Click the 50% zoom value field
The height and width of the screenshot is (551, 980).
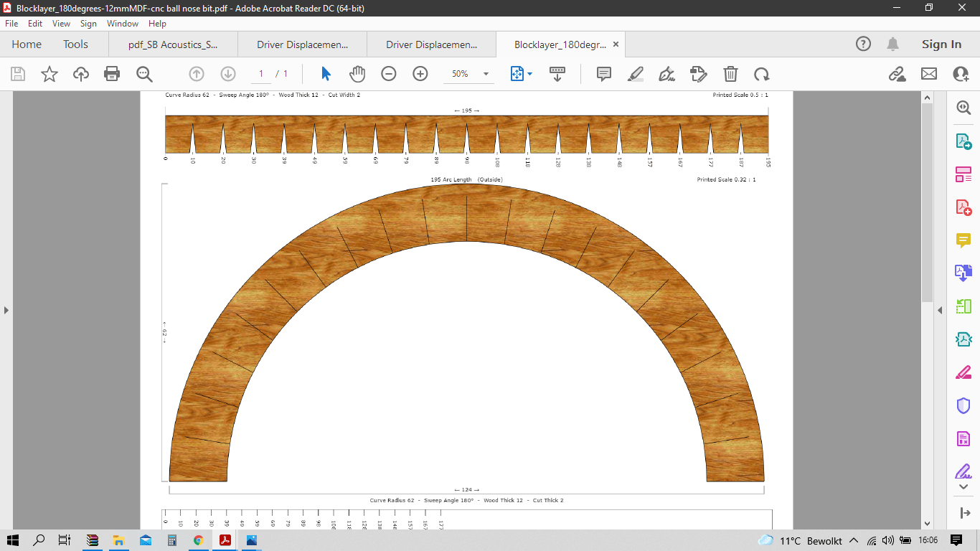click(x=460, y=74)
